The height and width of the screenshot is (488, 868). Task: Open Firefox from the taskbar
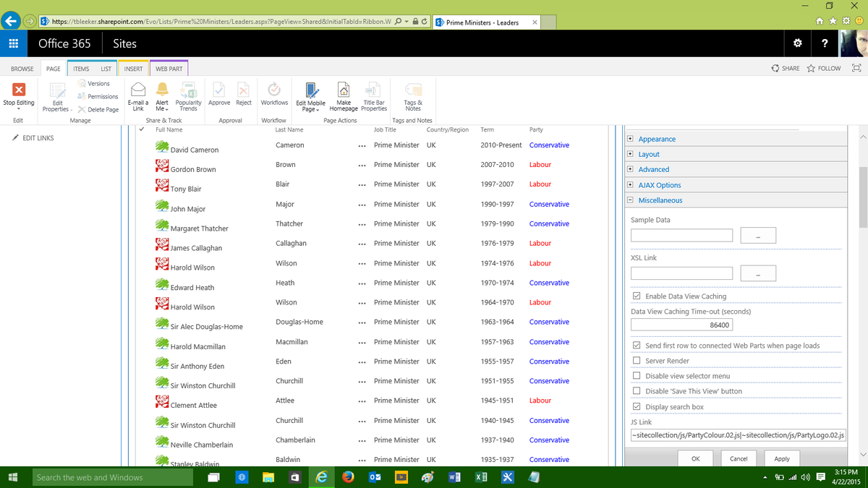coord(349,477)
